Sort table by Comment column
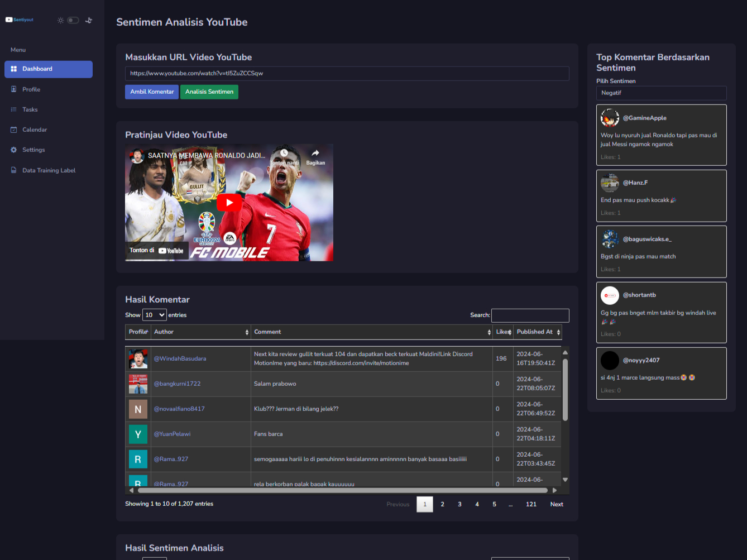The width and height of the screenshot is (747, 560). pos(372,332)
